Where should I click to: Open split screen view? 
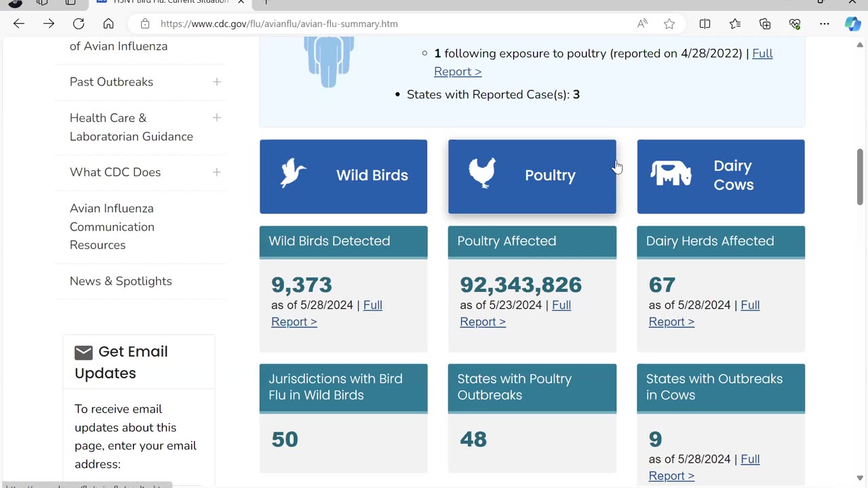click(x=705, y=24)
